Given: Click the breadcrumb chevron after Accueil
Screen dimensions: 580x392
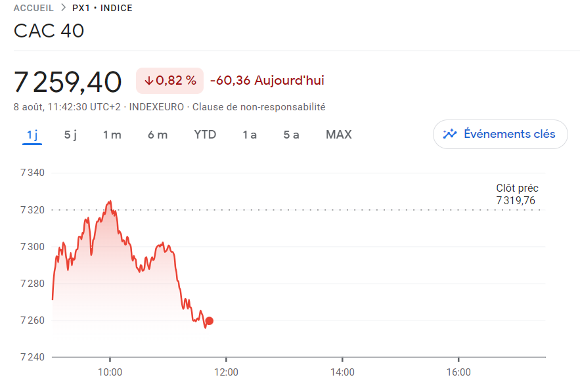Looking at the screenshot, I should tap(63, 9).
